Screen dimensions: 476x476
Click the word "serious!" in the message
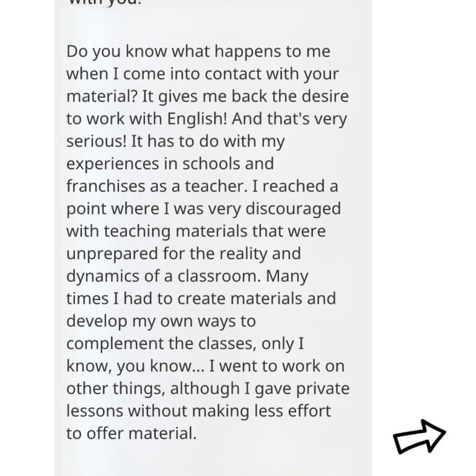click(96, 141)
